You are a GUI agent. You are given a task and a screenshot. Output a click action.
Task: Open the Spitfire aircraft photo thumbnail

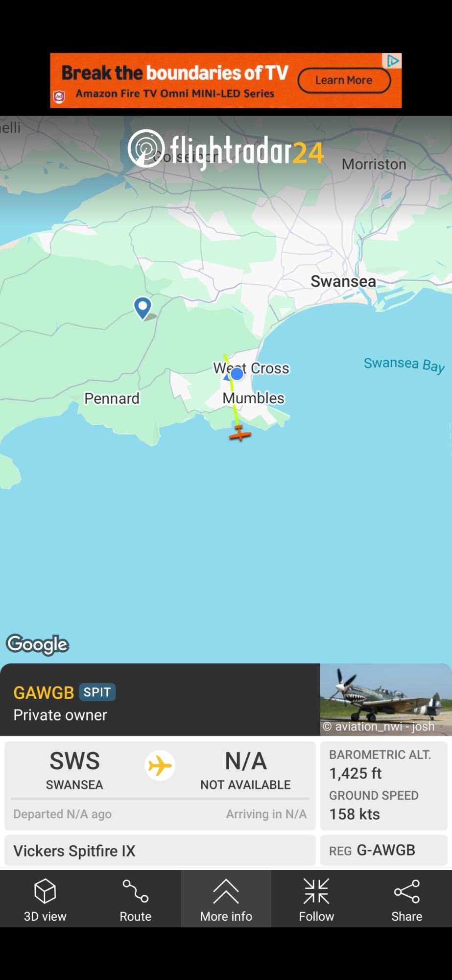[x=386, y=700]
